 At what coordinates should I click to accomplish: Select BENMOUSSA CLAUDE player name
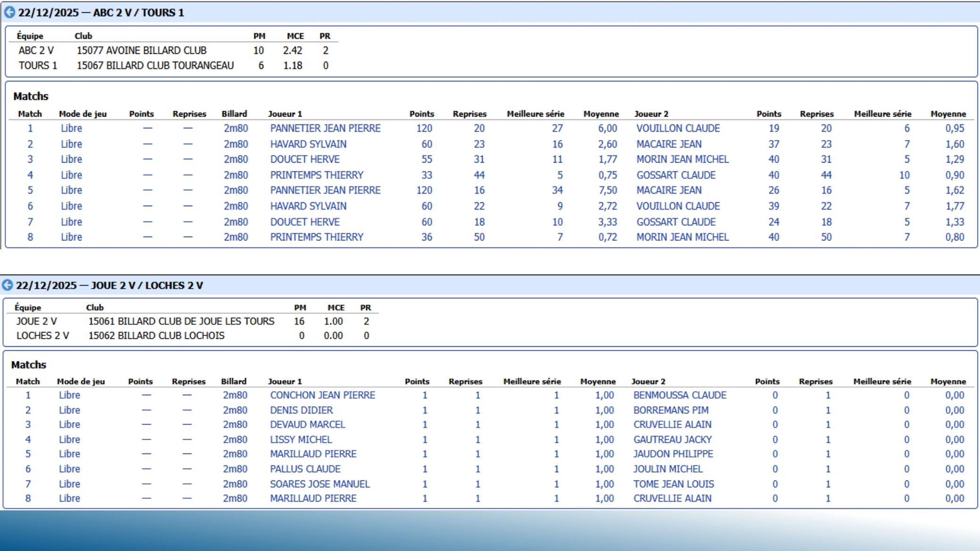680,395
